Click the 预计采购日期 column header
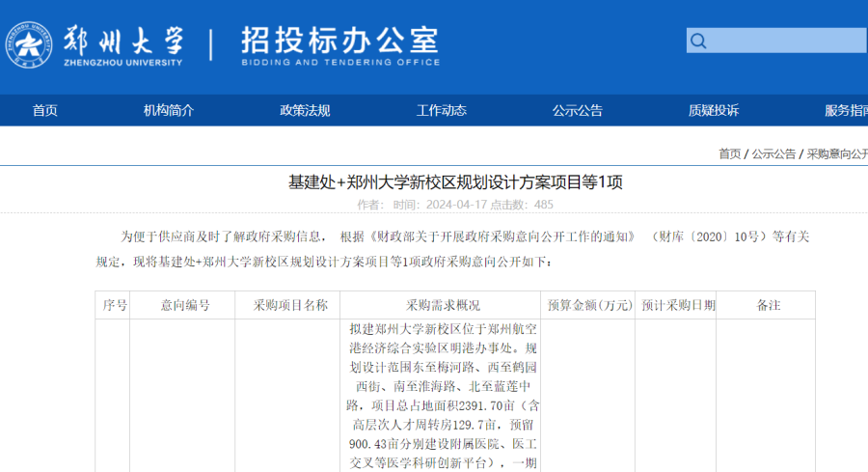The image size is (868, 472). pos(678,305)
